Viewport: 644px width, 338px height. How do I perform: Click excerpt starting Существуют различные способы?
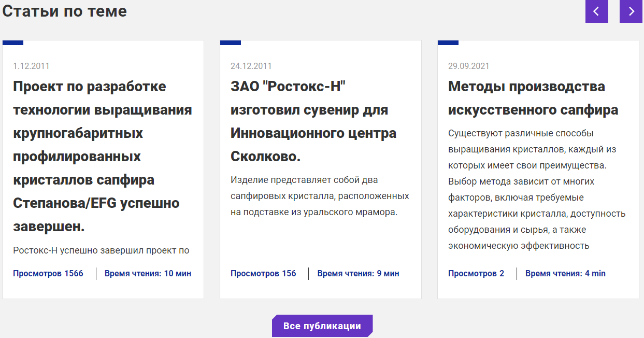pos(537,189)
